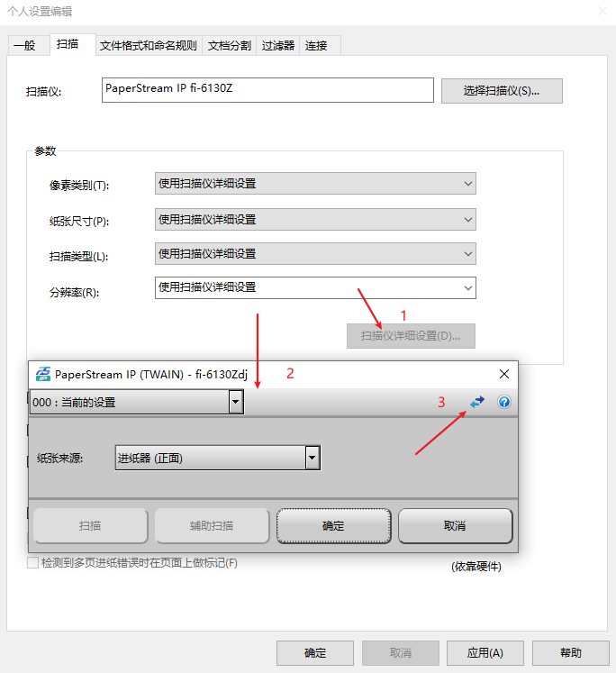616x673 pixels.
Task: Click the 扫描 button in PaperStream dialog
Action: coord(90,526)
